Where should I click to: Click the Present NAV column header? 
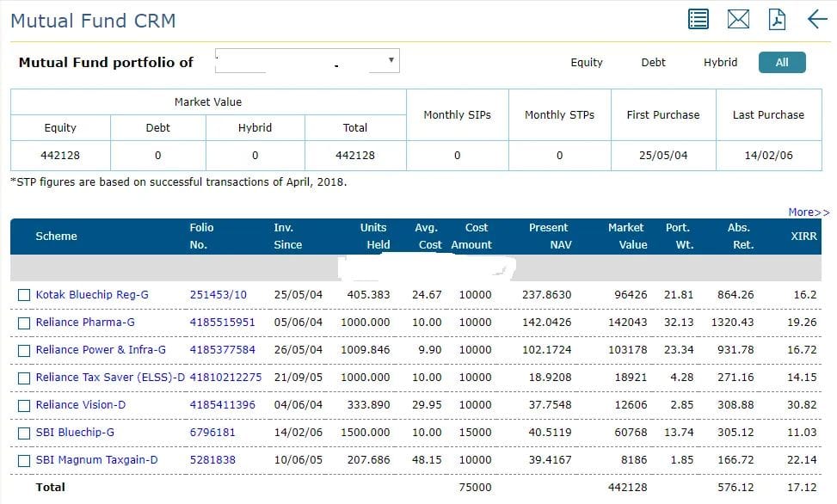[551, 236]
